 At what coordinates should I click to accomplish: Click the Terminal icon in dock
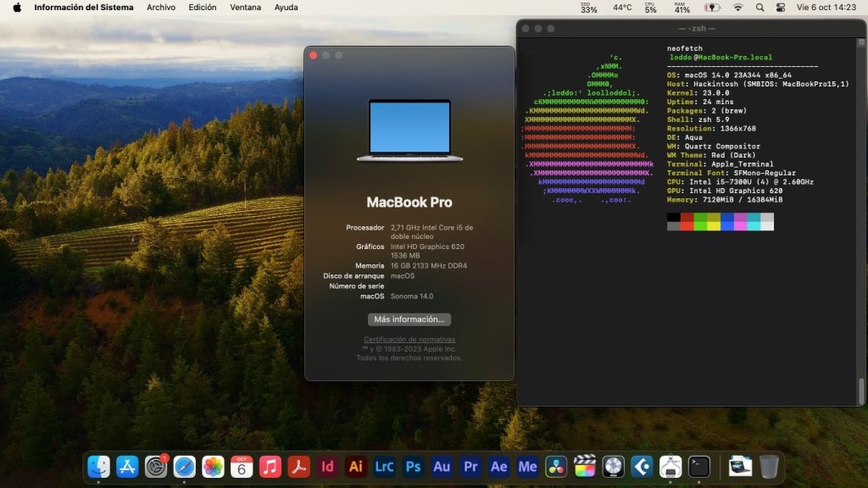[x=699, y=467]
